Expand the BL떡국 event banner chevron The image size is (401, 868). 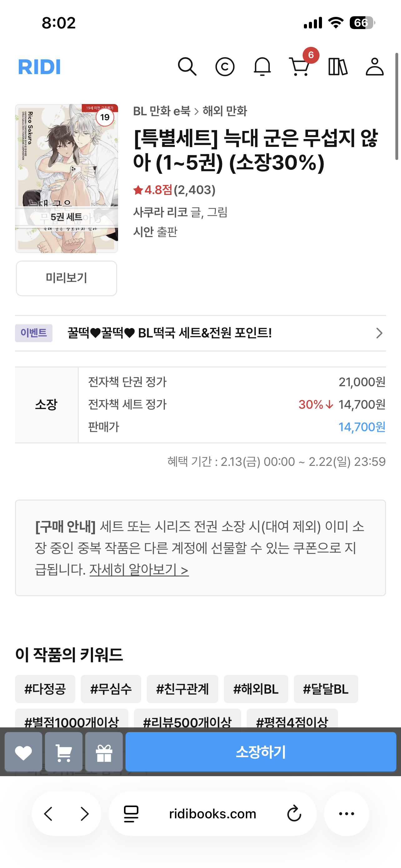click(379, 333)
